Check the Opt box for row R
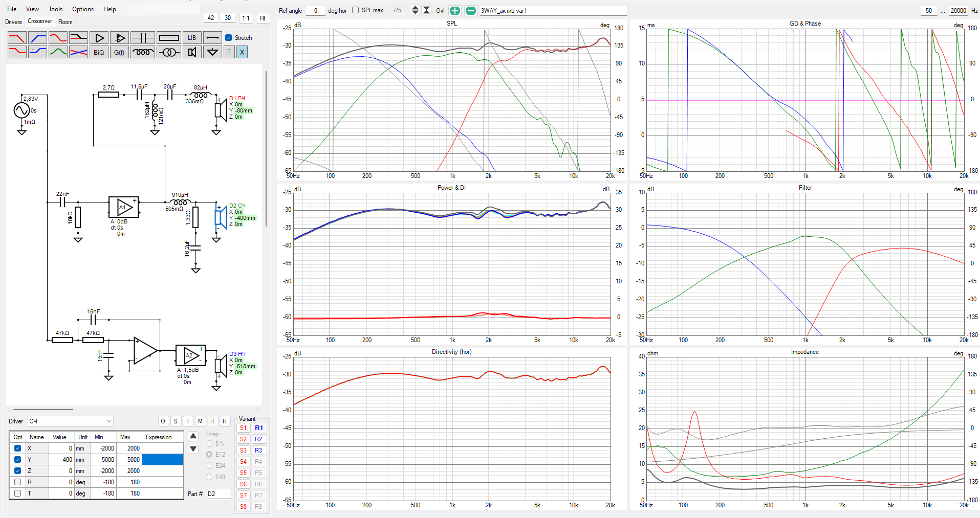 [18, 482]
